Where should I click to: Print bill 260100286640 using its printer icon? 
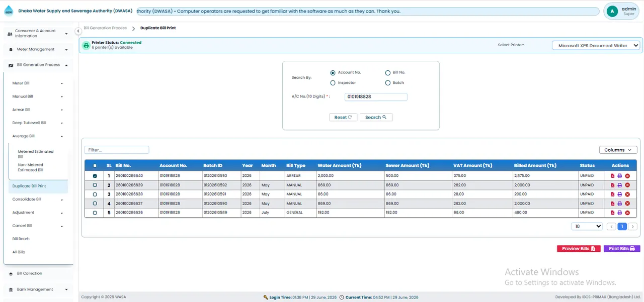coord(620,176)
